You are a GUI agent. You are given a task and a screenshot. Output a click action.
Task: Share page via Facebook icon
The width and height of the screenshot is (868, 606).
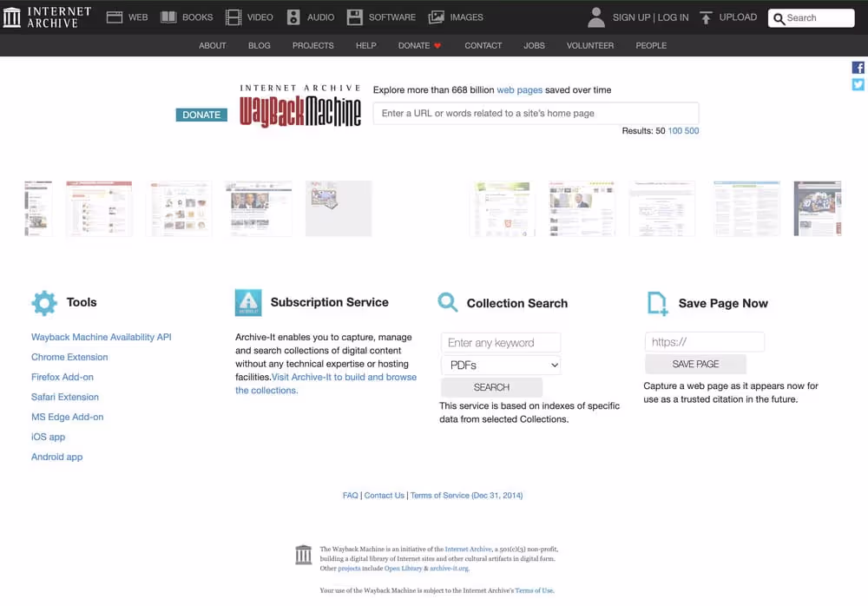click(x=858, y=68)
